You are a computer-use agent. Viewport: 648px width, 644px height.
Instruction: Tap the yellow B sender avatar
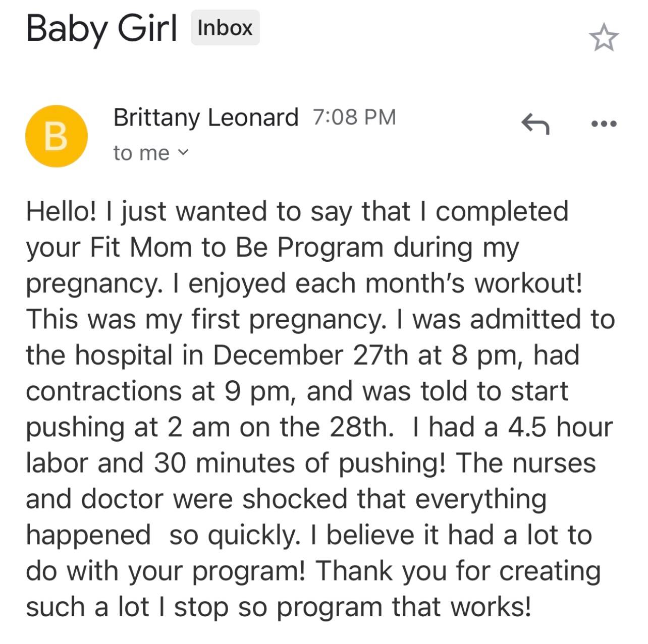click(x=56, y=136)
